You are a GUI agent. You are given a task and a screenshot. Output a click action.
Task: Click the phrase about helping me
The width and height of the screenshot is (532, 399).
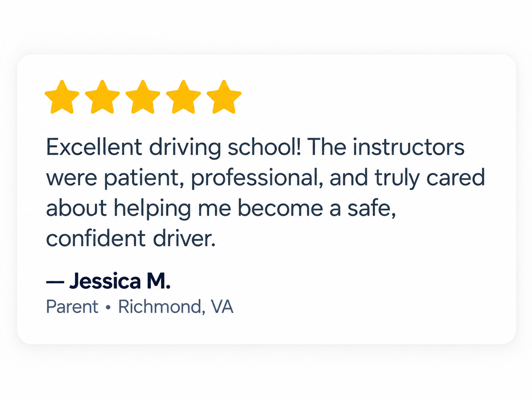tap(139, 209)
